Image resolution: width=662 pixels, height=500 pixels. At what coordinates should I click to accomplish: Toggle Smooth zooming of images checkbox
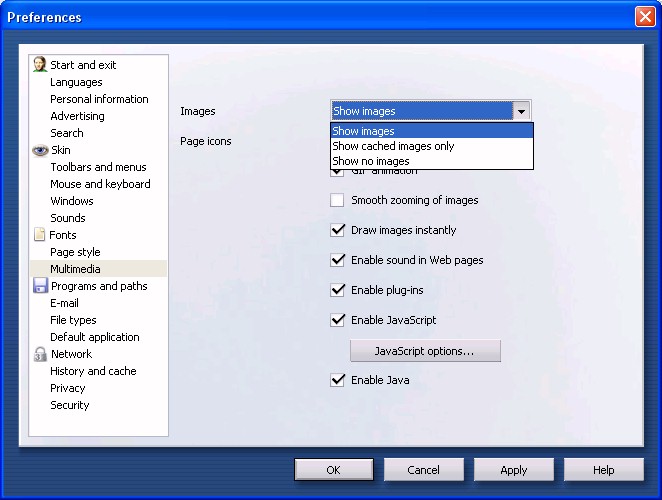(337, 200)
